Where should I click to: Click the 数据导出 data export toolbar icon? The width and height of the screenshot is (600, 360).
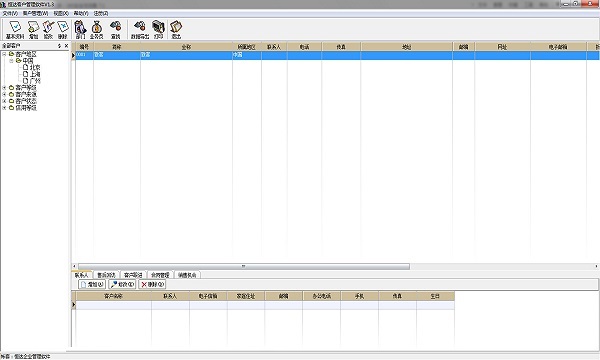click(140, 30)
